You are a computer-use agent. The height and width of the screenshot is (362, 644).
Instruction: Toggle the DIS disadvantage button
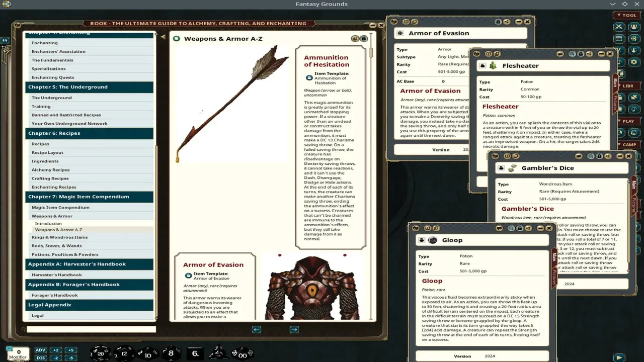pyautogui.click(x=41, y=357)
